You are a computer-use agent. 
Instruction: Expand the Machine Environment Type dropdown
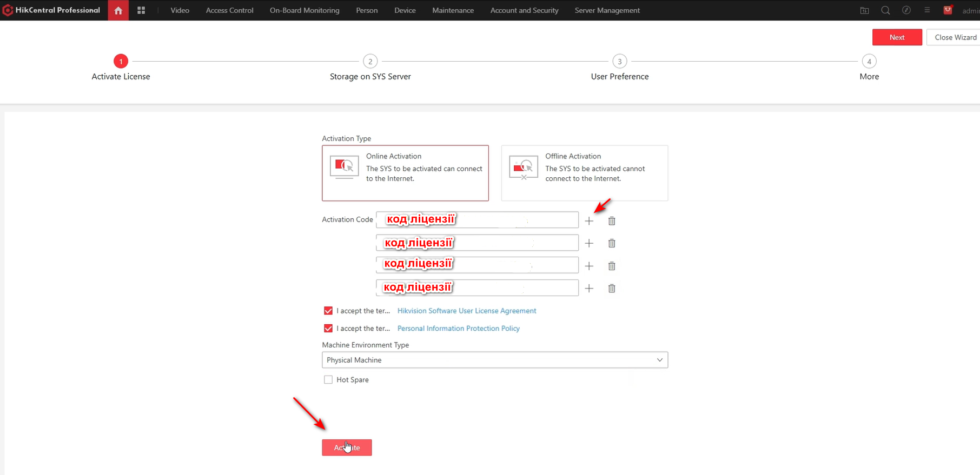click(494, 360)
